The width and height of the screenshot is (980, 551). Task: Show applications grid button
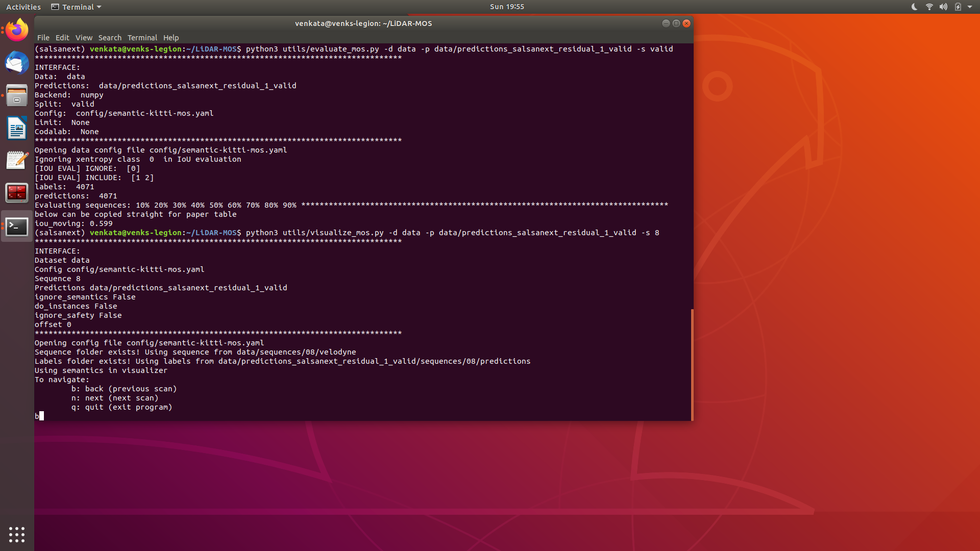coord(17,534)
